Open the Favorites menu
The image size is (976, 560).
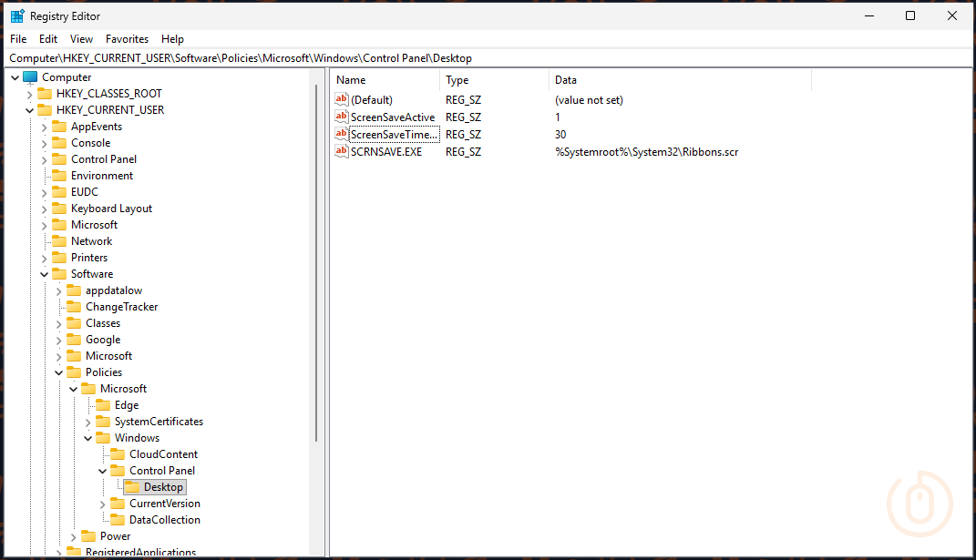pyautogui.click(x=127, y=38)
